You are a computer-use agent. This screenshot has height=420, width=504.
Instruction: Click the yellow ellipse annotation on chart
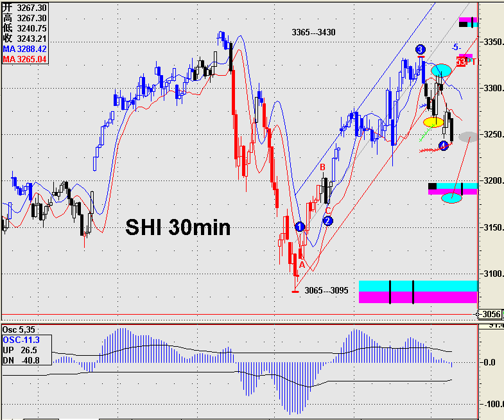pyautogui.click(x=433, y=121)
